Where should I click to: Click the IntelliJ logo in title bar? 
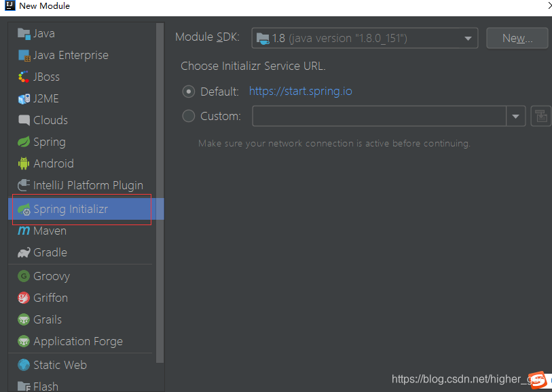tap(10, 5)
